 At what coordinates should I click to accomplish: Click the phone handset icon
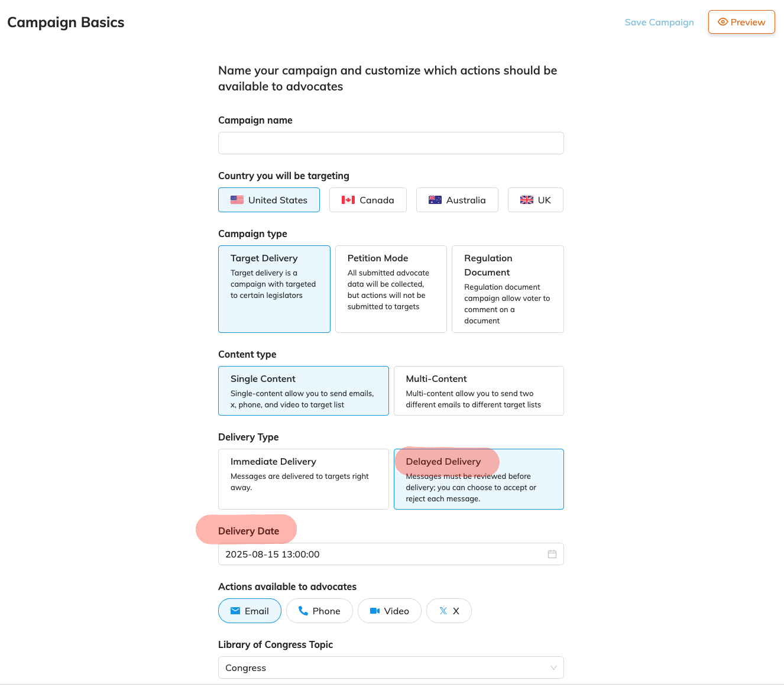303,611
